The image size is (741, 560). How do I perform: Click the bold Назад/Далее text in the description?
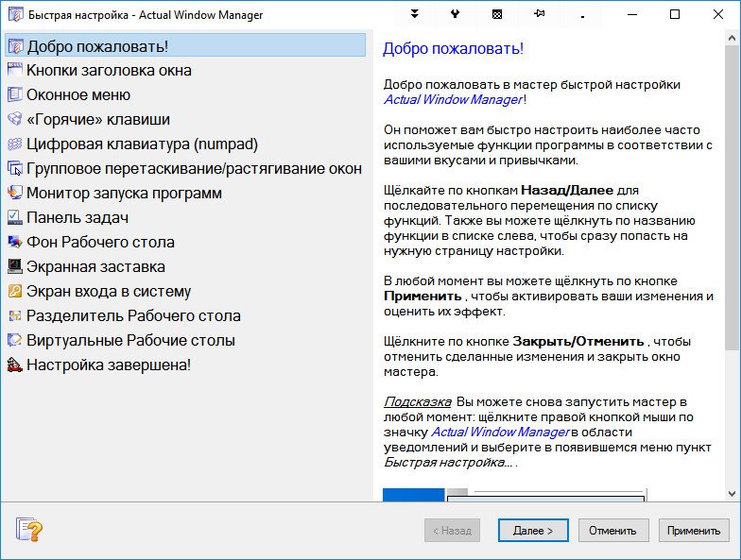click(x=567, y=191)
